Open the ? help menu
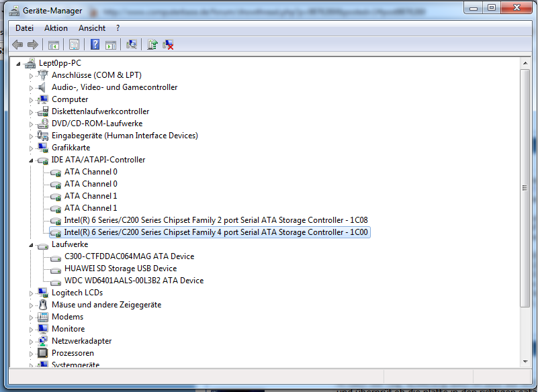Screen dimensions: 538x392 click(118, 28)
